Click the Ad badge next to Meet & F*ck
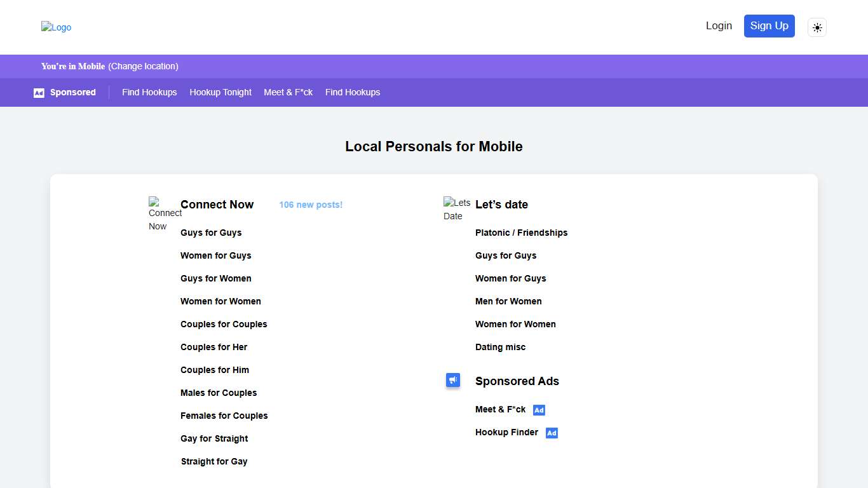This screenshot has height=488, width=868. pyautogui.click(x=539, y=410)
